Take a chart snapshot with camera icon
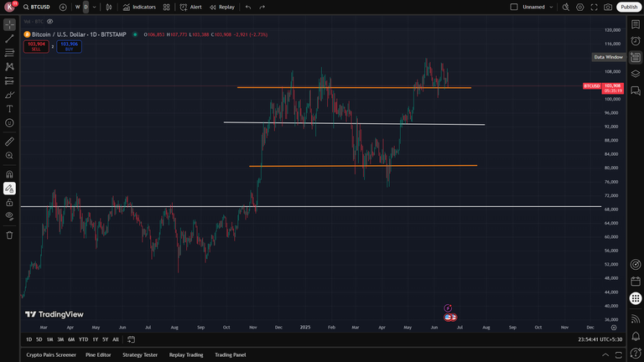 point(608,7)
